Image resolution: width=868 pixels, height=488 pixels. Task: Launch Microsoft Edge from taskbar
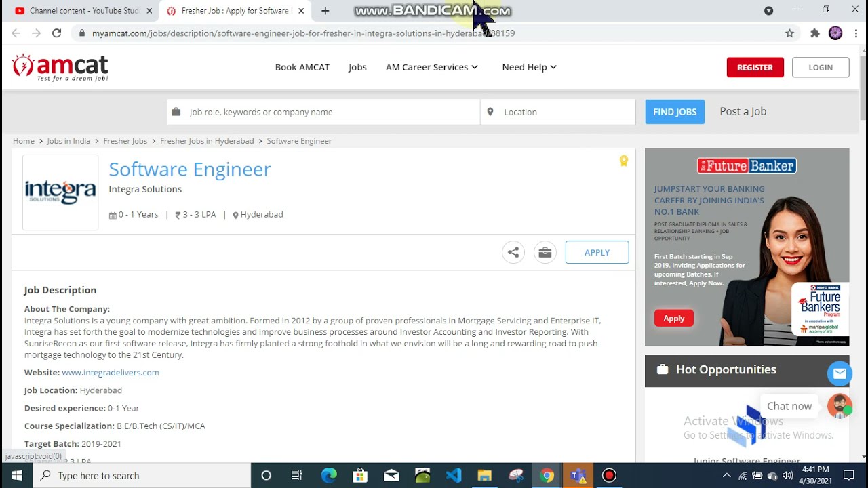(x=329, y=475)
